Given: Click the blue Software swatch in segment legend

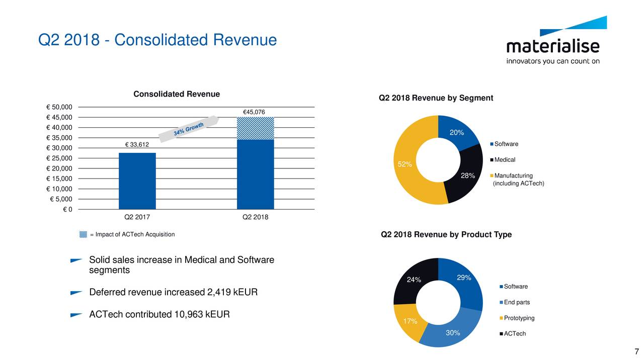Looking at the screenshot, I should [x=492, y=145].
